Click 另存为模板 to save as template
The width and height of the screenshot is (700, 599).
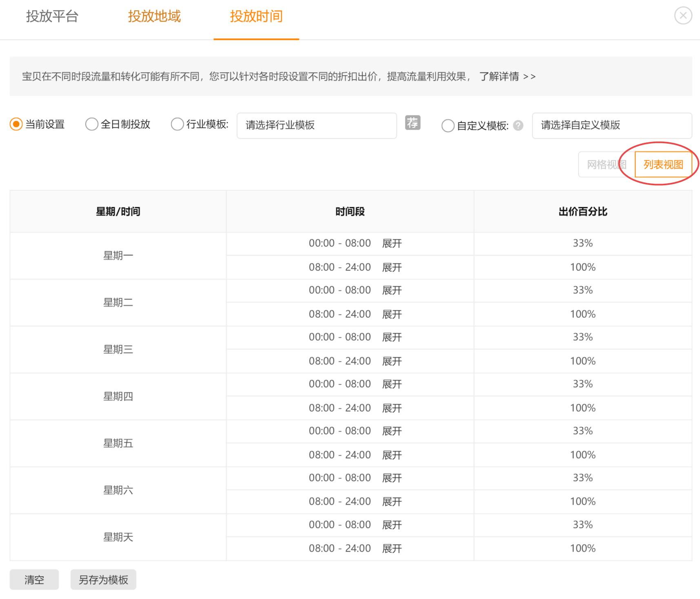103,579
